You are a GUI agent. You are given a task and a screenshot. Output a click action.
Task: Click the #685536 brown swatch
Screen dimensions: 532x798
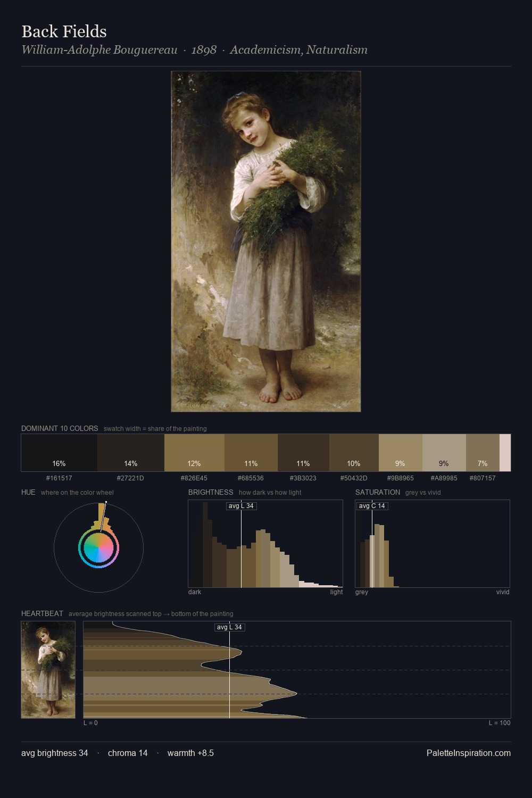(251, 453)
